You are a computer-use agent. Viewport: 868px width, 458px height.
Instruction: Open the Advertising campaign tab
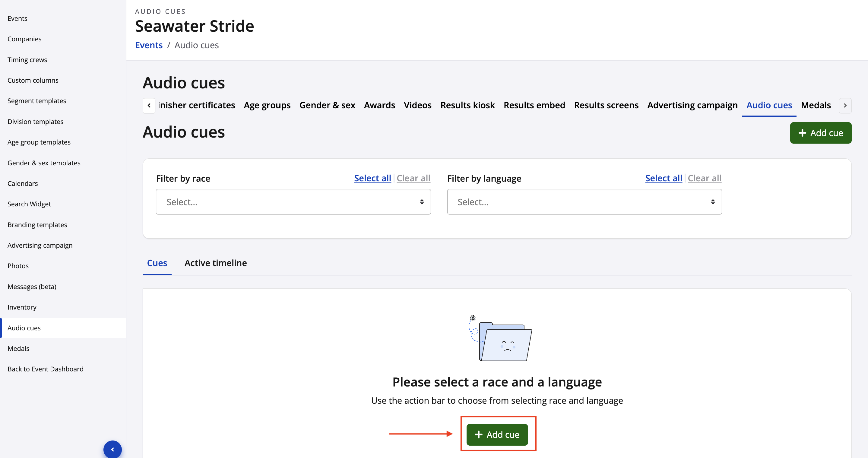(x=692, y=105)
